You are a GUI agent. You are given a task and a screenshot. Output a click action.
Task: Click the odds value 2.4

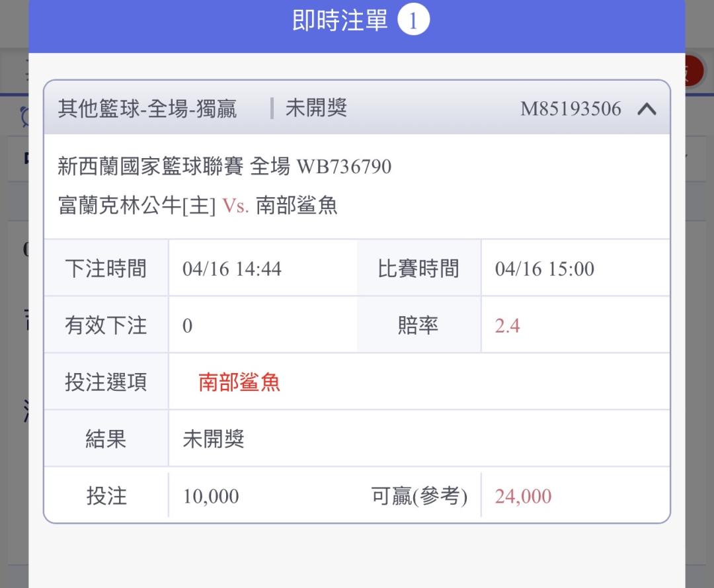pos(507,326)
